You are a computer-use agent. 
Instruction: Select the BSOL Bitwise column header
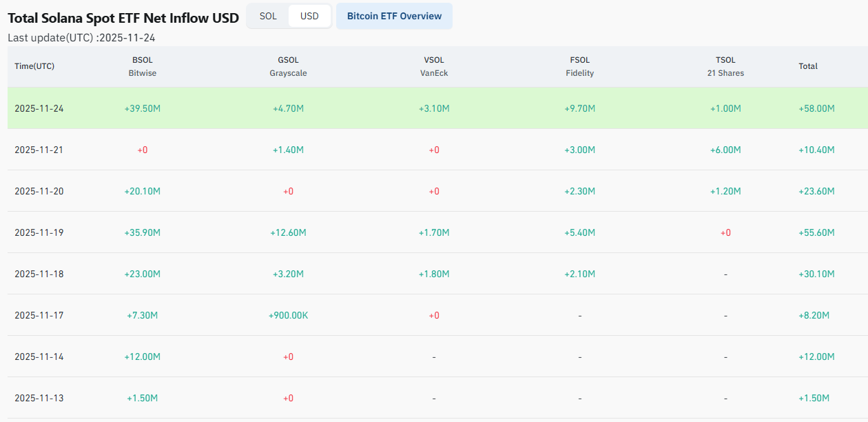click(143, 66)
